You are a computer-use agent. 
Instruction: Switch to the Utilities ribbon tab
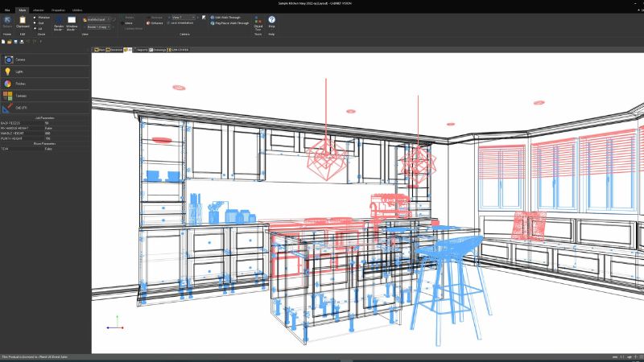pyautogui.click(x=77, y=10)
